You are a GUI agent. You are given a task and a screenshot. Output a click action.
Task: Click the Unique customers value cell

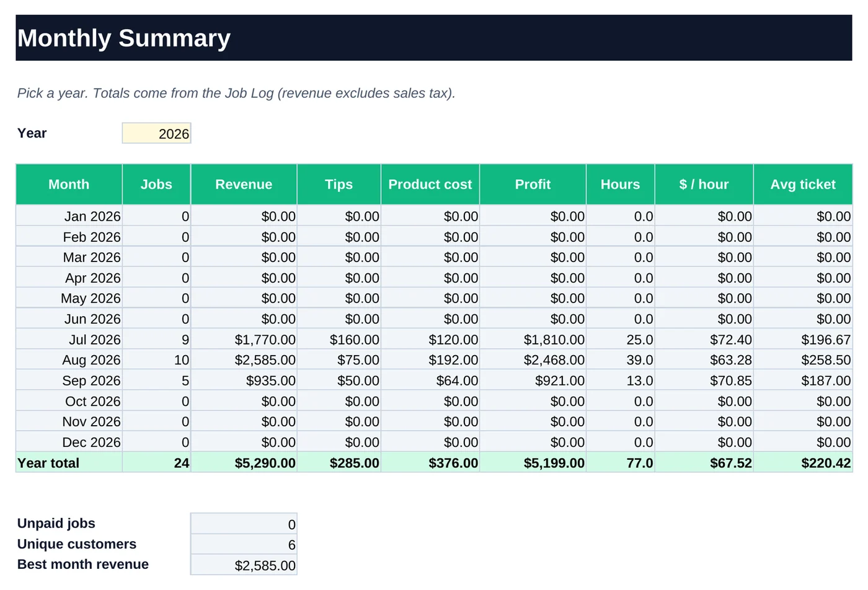tap(244, 545)
